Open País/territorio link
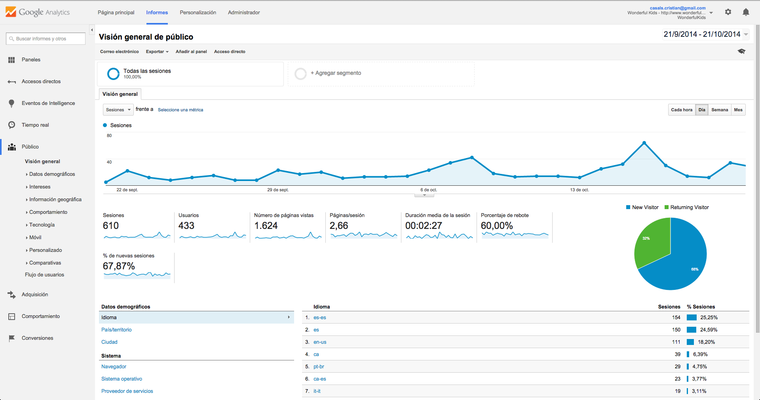This screenshot has width=760, height=400. pyautogui.click(x=116, y=330)
